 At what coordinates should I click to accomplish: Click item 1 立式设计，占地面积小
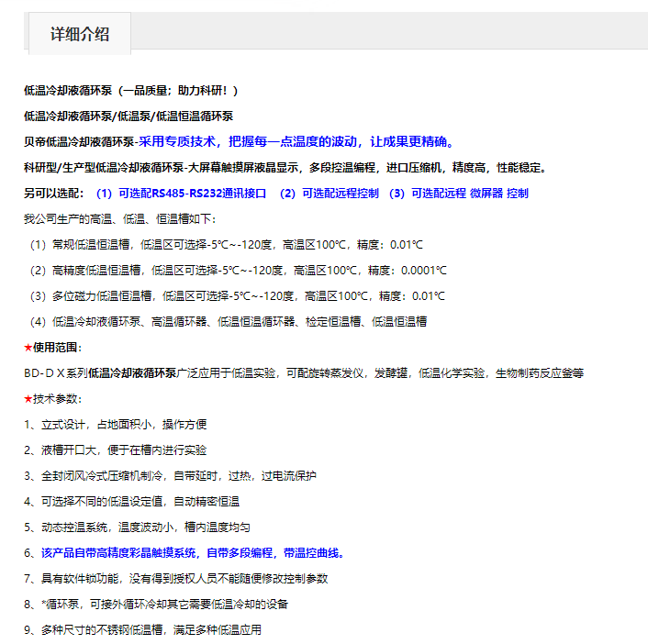[115, 425]
